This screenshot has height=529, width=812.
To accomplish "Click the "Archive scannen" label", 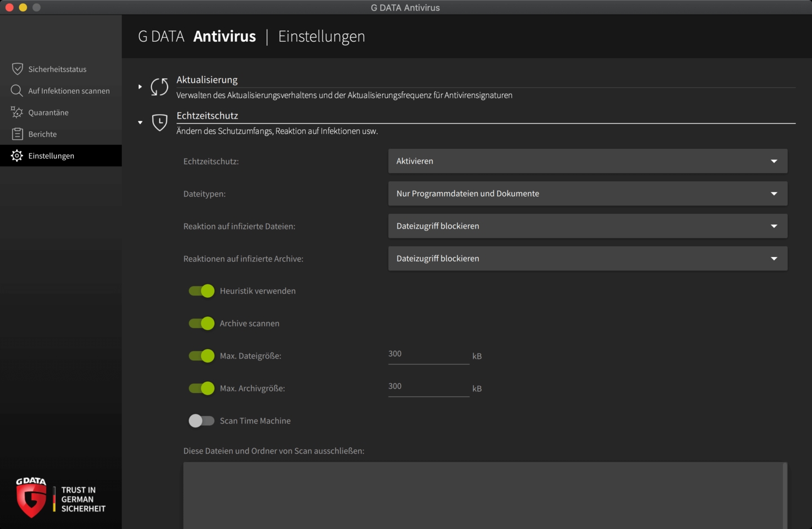I will 250,323.
